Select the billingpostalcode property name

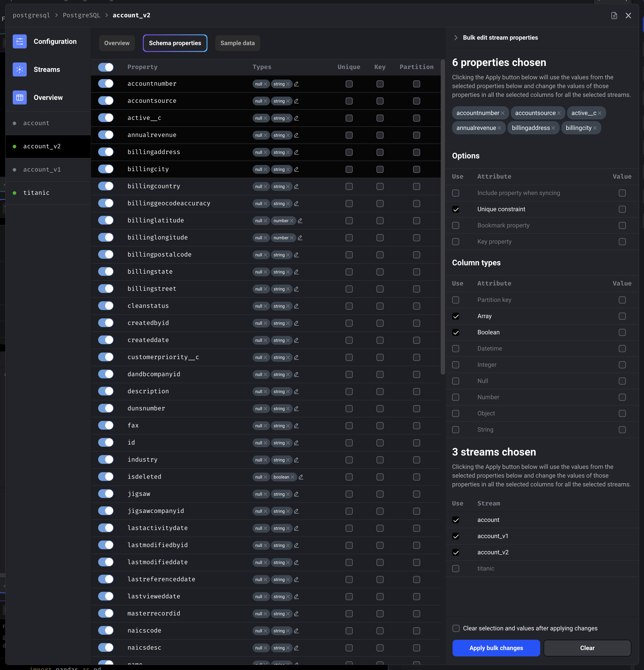160,255
